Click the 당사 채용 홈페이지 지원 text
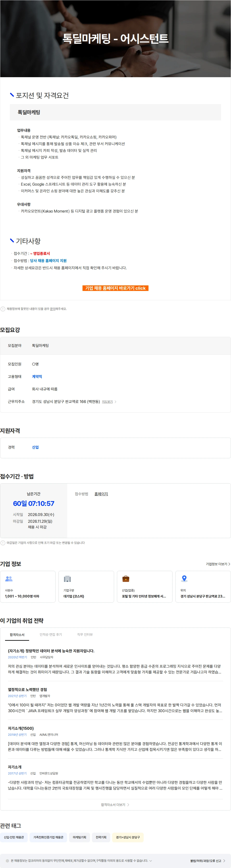 48,260
